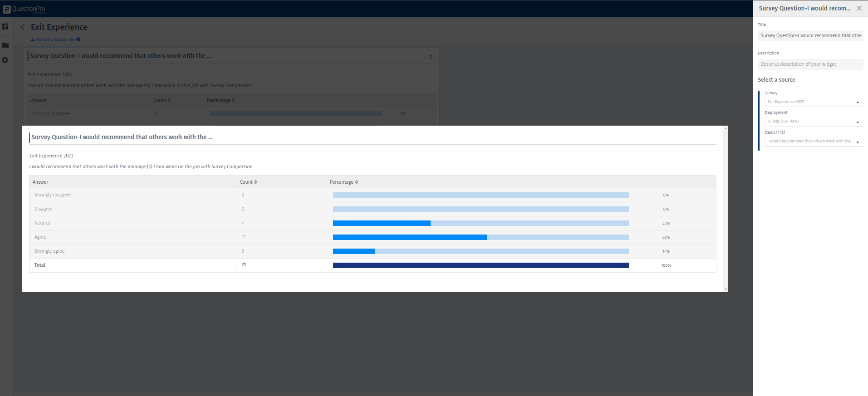868x396 pixels.
Task: Open the Items (1/8) dropdown
Action: 813,141
